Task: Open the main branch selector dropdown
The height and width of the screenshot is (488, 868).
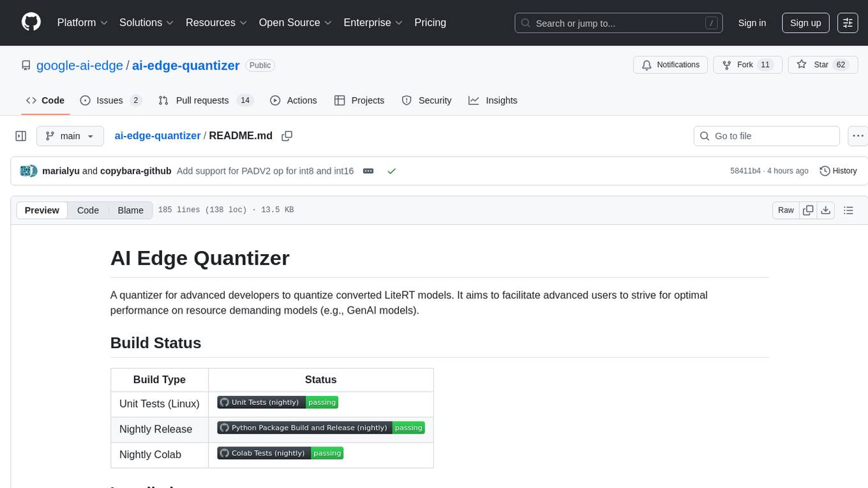Action: [70, 136]
